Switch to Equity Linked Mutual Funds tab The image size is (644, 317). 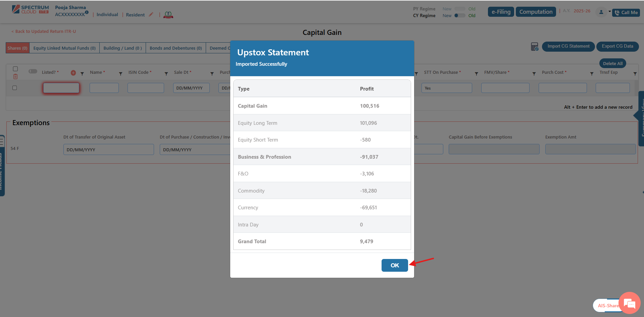(64, 48)
